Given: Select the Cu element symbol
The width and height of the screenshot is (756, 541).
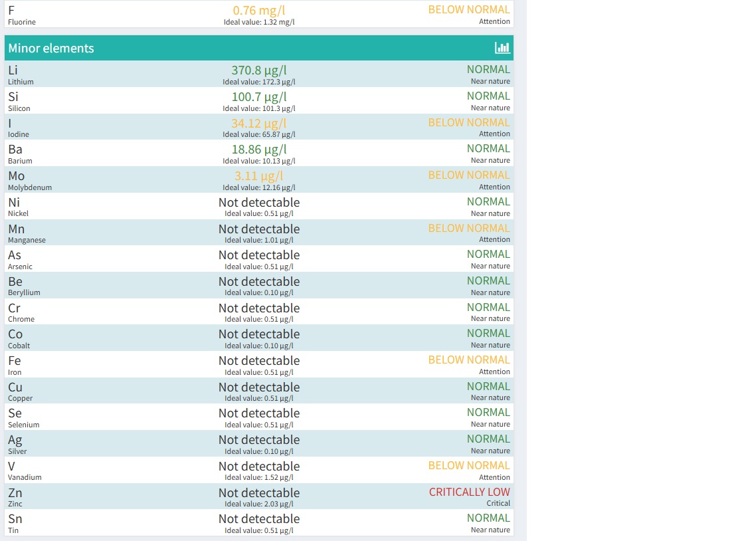Looking at the screenshot, I should pos(15,387).
